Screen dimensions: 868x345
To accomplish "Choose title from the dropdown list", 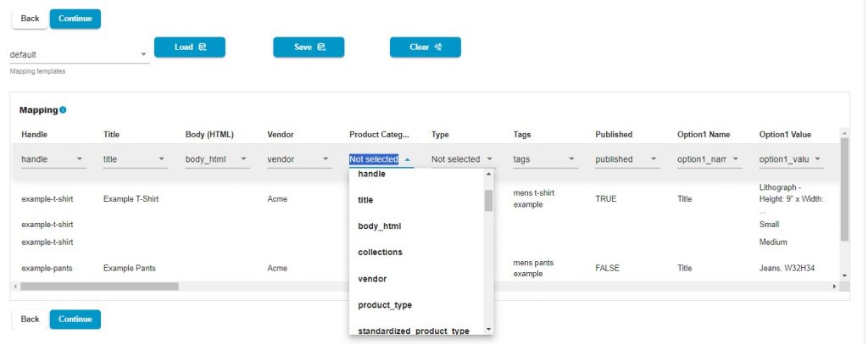I will 416,200.
